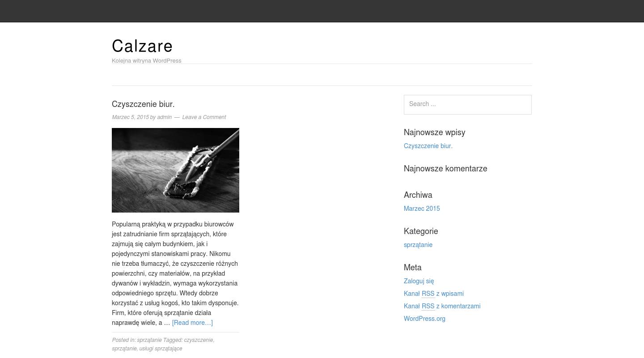Viewport: 644px width, 358px height.
Task: Click the Marzec 5, 2015 post date
Action: 130,117
